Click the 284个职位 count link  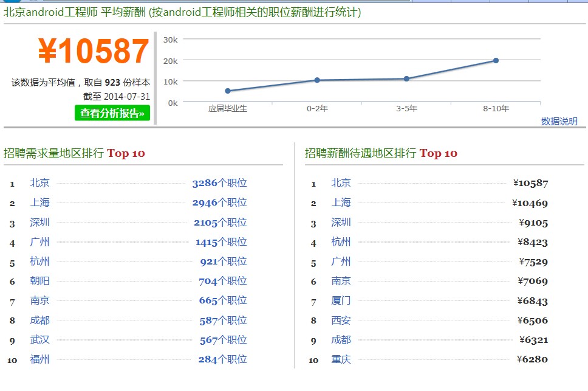pyautogui.click(x=223, y=359)
